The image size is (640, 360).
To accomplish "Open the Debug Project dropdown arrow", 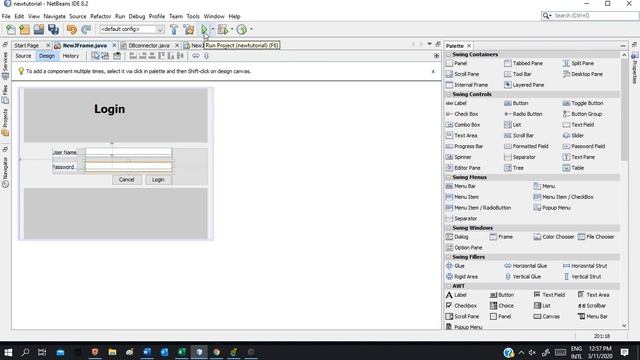I will pos(232,29).
